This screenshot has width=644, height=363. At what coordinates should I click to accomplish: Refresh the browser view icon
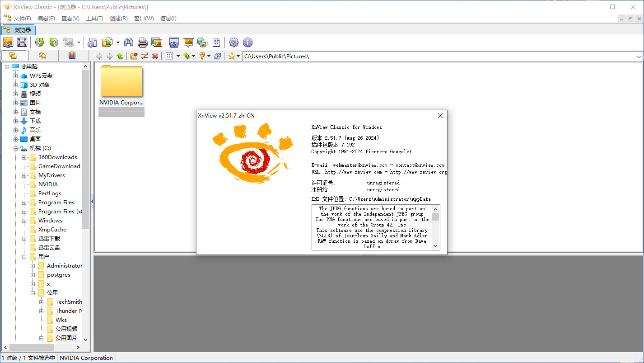point(218,56)
